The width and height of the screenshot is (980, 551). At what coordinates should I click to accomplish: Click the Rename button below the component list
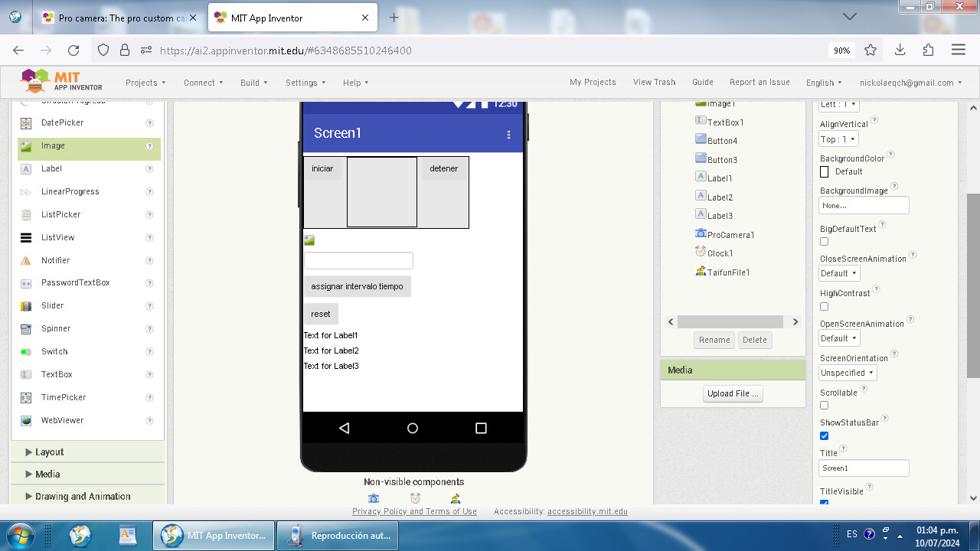pyautogui.click(x=714, y=340)
